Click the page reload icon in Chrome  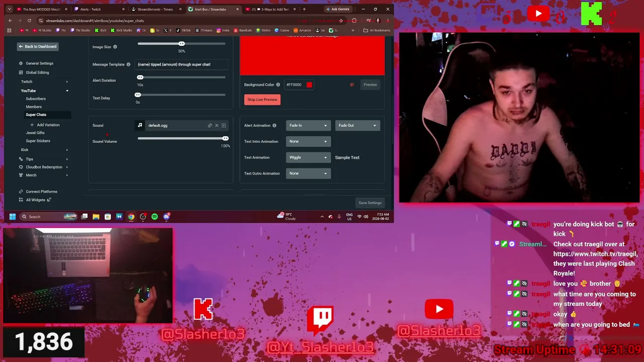click(x=29, y=21)
